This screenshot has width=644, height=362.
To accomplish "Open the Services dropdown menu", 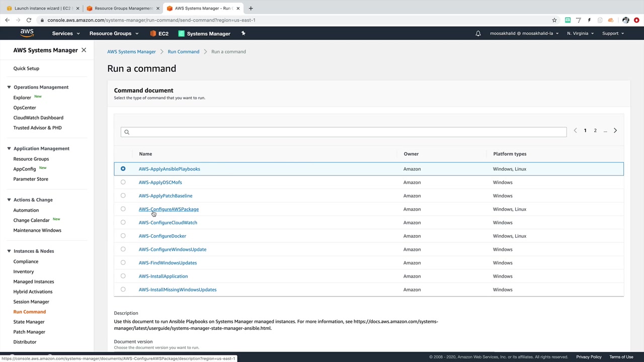I will (66, 34).
